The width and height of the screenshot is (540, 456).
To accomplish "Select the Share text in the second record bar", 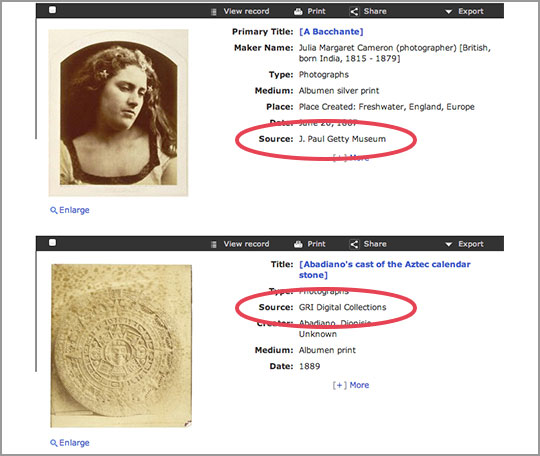I will click(375, 244).
